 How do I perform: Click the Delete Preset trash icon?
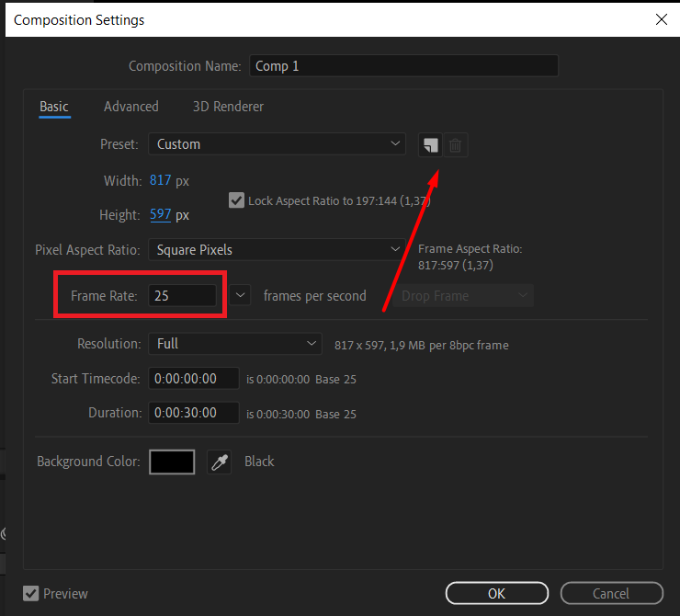coord(456,145)
